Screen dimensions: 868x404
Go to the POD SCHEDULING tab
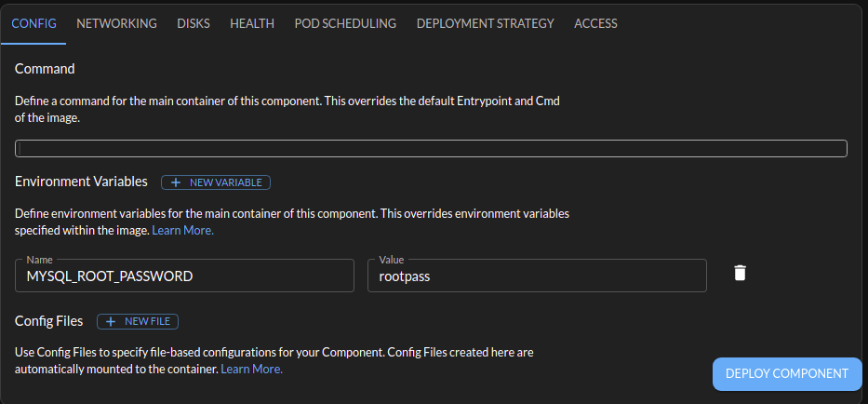345,23
